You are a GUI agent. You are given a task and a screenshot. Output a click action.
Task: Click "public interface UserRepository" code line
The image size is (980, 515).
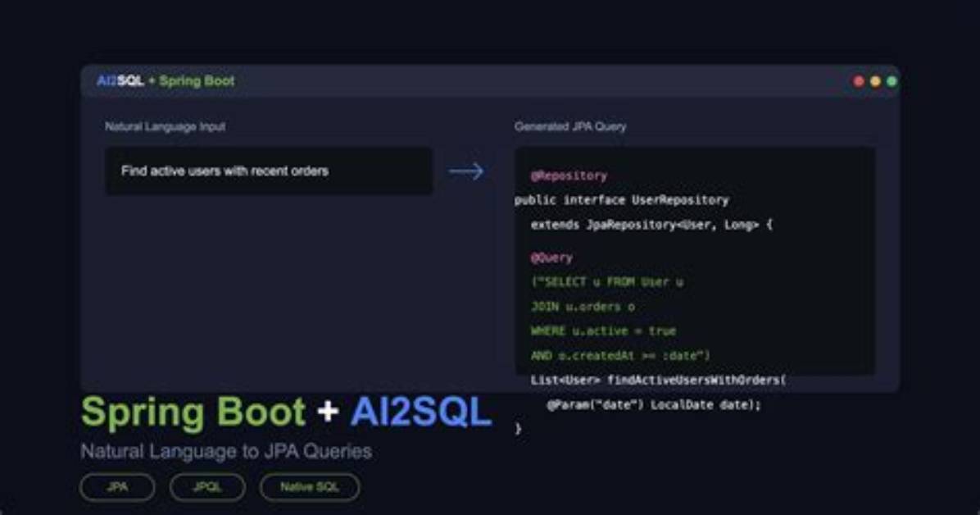click(x=622, y=200)
